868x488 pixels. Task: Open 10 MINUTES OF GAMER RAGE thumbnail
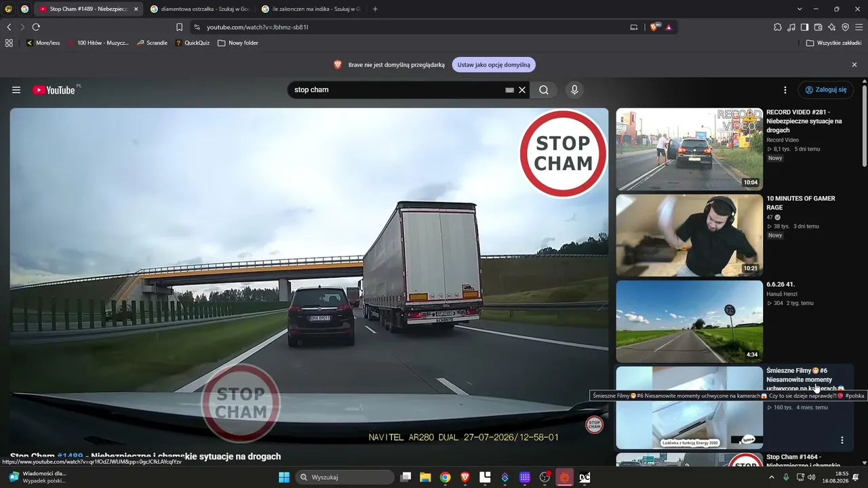(x=689, y=235)
